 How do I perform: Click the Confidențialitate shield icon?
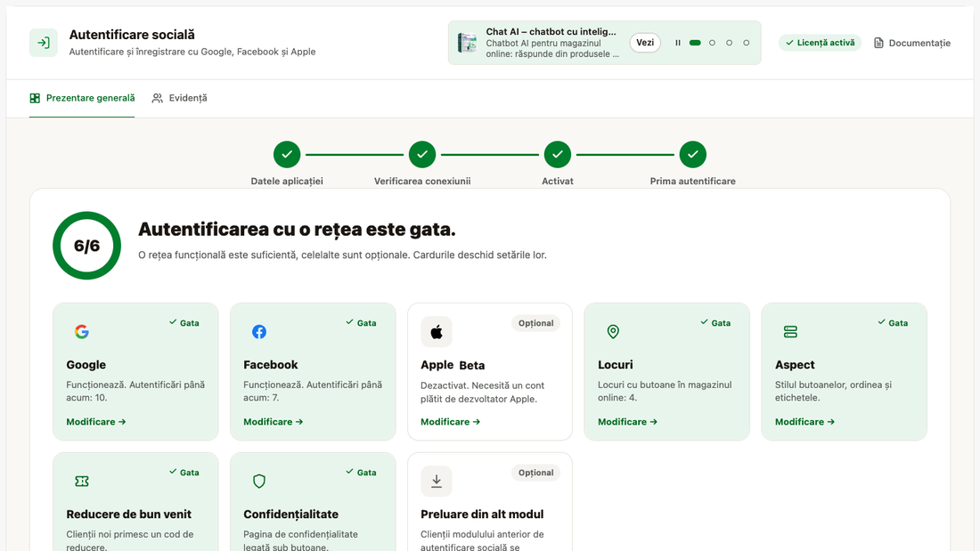(259, 481)
